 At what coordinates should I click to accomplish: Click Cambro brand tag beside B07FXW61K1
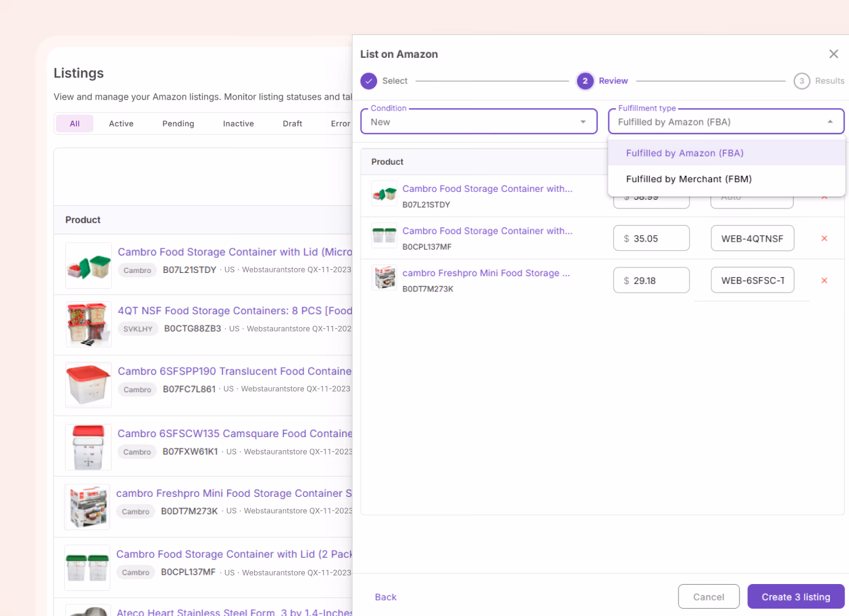pos(137,452)
